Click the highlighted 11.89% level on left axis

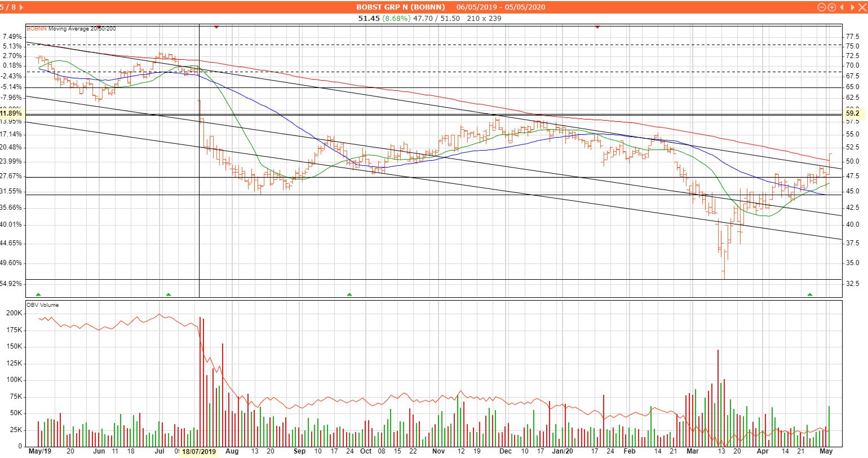pyautogui.click(x=11, y=113)
